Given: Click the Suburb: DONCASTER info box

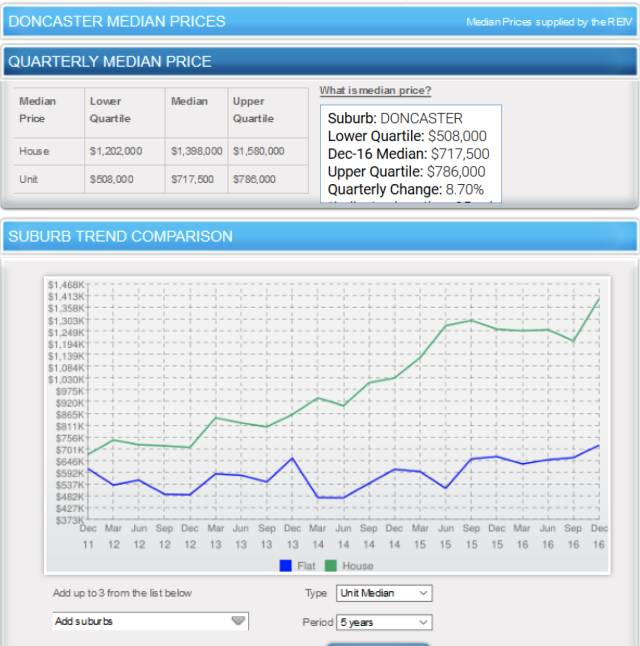Looking at the screenshot, I should click(x=413, y=153).
